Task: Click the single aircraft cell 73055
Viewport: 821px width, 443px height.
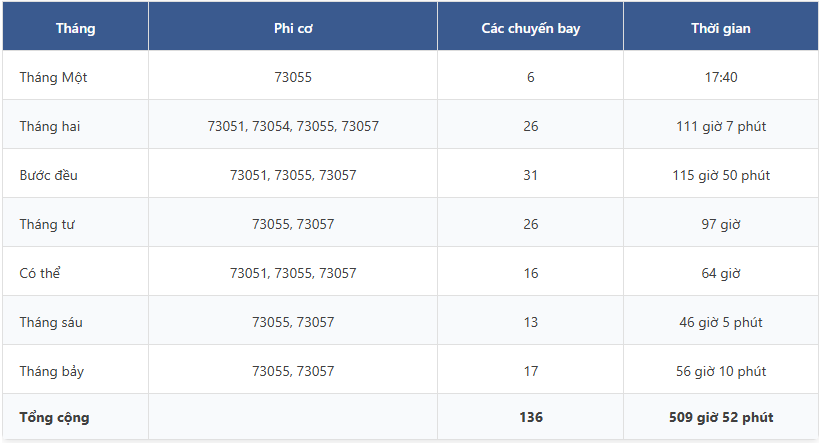Action: (293, 77)
